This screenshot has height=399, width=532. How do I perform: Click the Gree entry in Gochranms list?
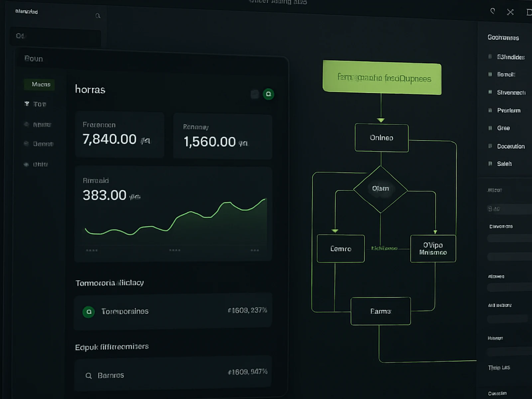tap(503, 128)
